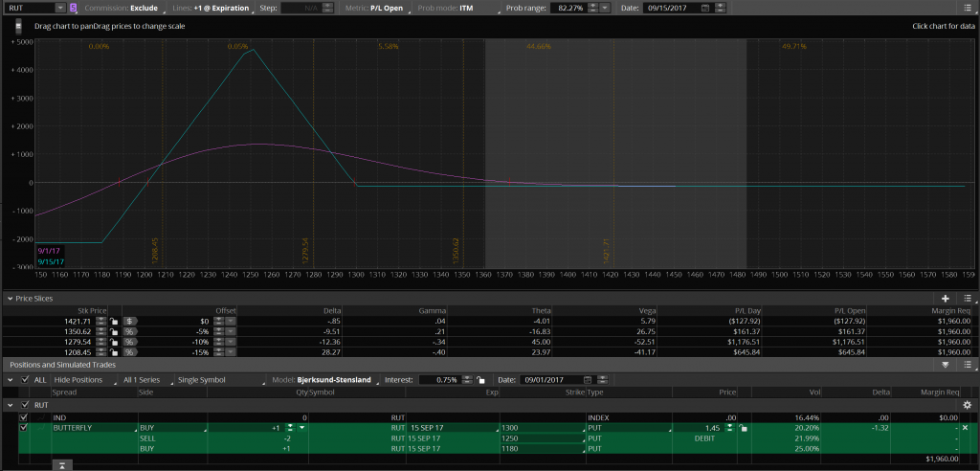980x471 pixels.
Task: Toggle the IND index row checkbox
Action: (x=25, y=417)
